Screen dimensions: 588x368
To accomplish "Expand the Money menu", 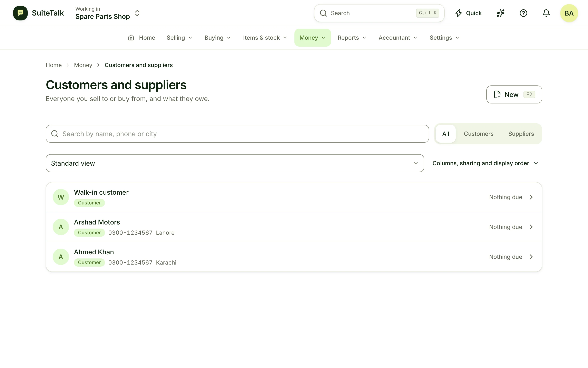I will click(312, 38).
